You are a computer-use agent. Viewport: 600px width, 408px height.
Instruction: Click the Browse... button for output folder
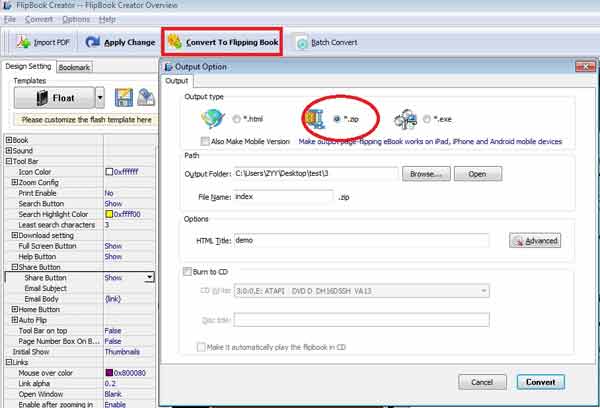tap(425, 174)
